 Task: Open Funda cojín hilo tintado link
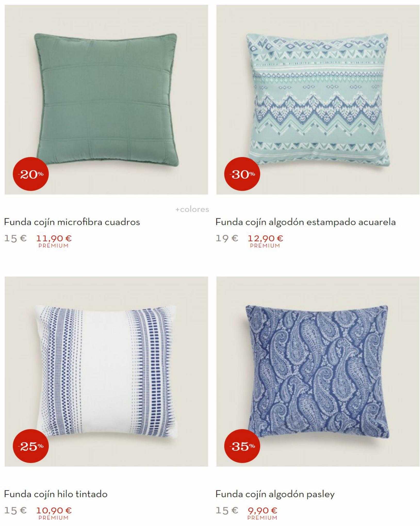click(56, 494)
